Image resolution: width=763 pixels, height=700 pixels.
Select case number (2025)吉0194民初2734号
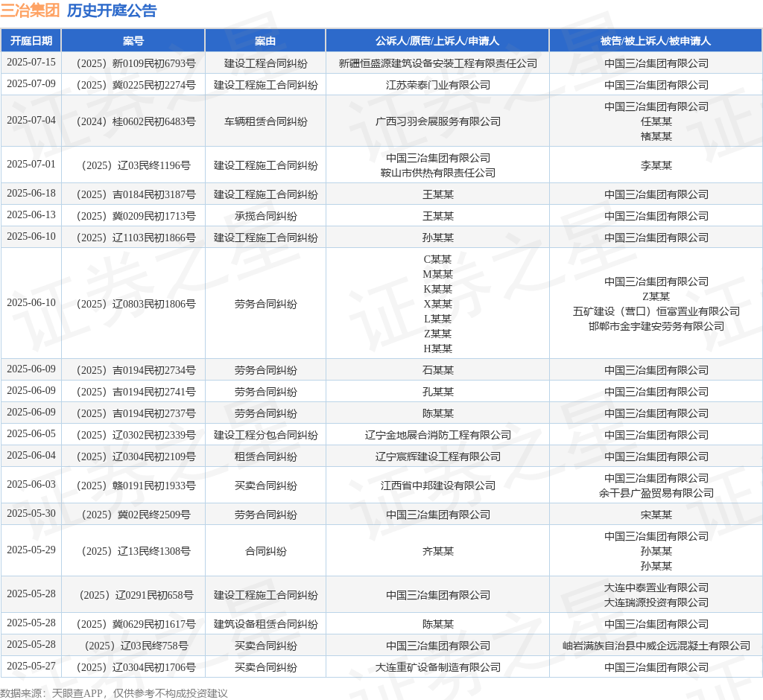coord(133,370)
